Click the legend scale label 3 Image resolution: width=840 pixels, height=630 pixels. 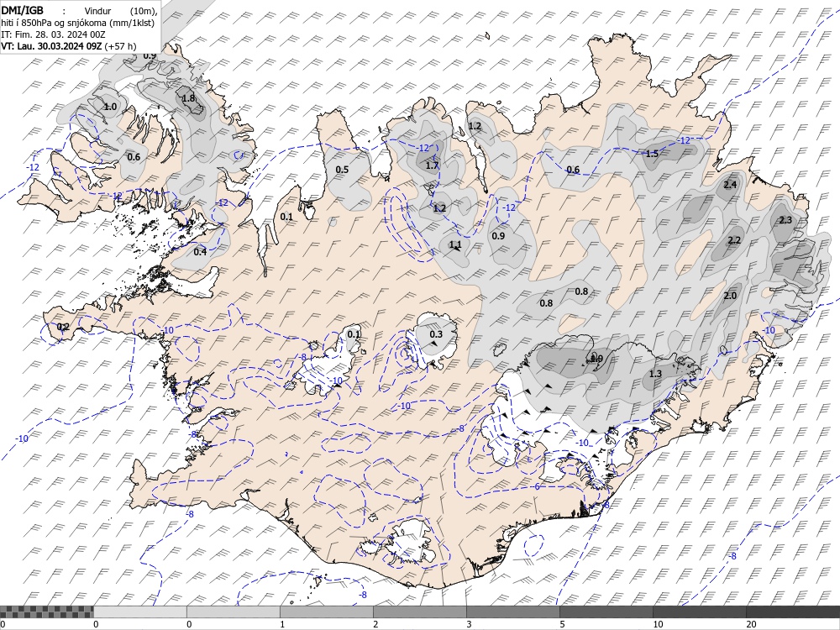click(x=469, y=624)
